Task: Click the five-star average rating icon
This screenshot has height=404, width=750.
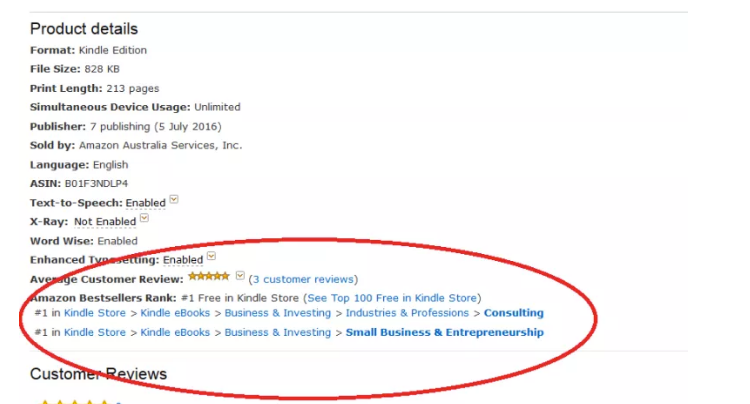Action: point(209,276)
